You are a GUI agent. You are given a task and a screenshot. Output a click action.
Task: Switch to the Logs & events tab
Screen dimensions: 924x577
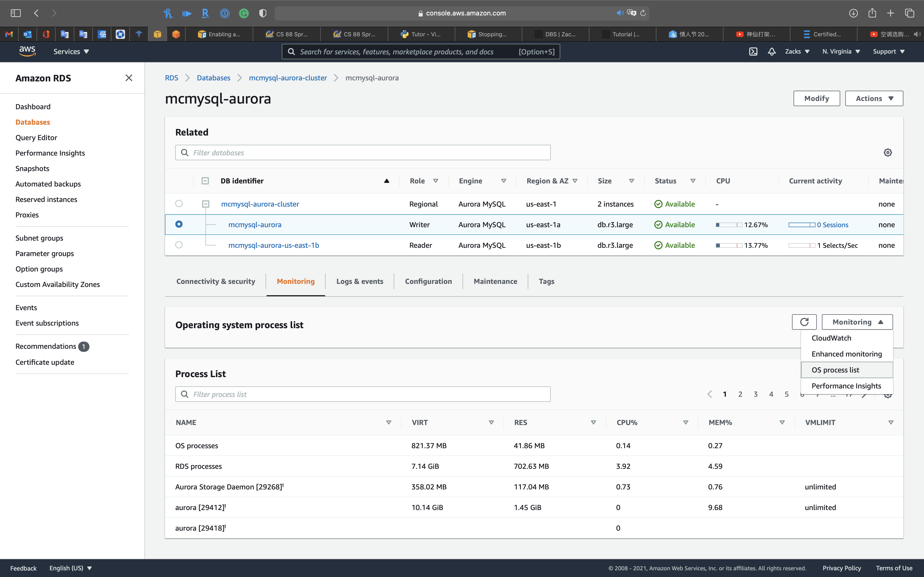tap(359, 281)
